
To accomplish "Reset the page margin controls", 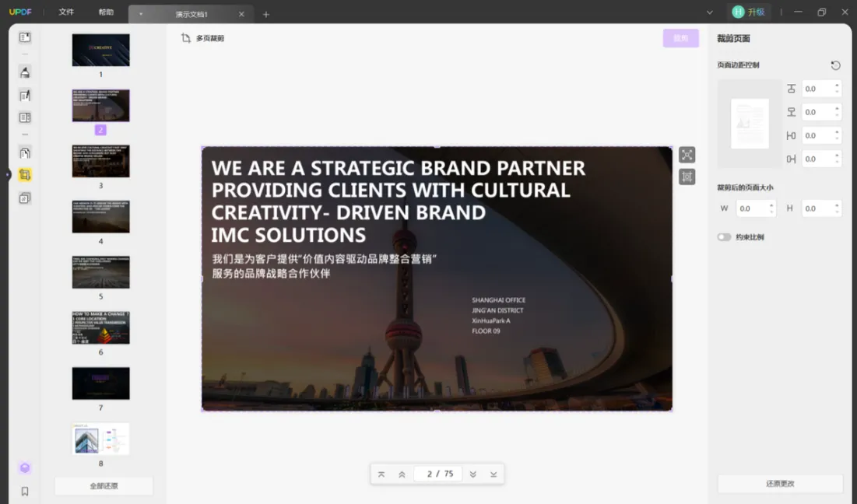I will (835, 65).
